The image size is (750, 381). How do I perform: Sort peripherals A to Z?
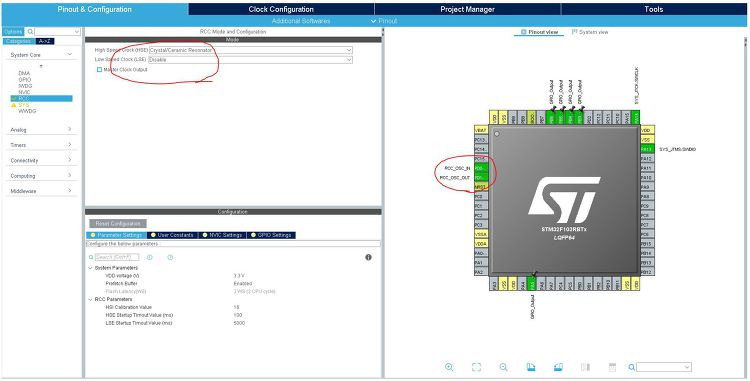point(45,42)
